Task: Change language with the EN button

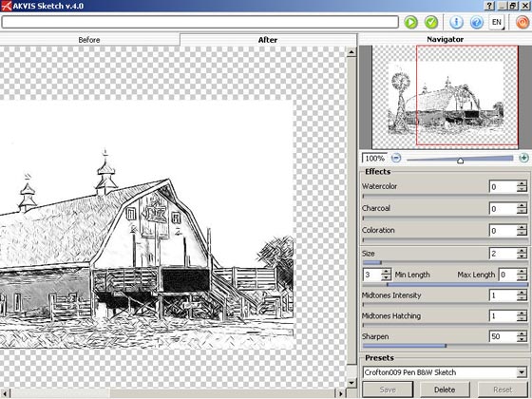Action: click(x=496, y=23)
